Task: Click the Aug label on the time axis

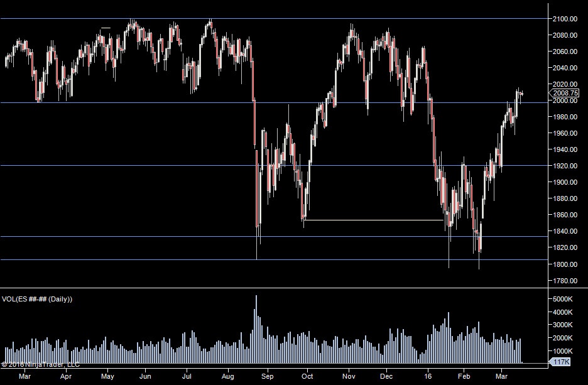Action: click(x=228, y=377)
